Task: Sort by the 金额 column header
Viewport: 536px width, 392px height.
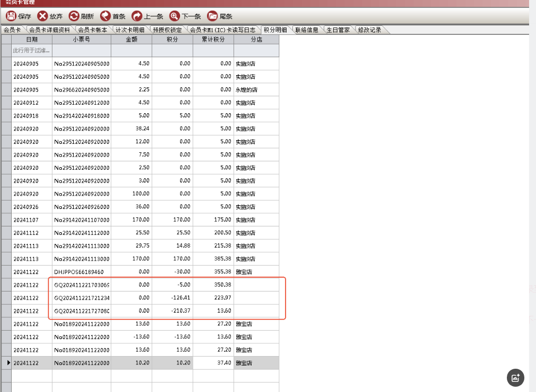Action: pyautogui.click(x=131, y=40)
